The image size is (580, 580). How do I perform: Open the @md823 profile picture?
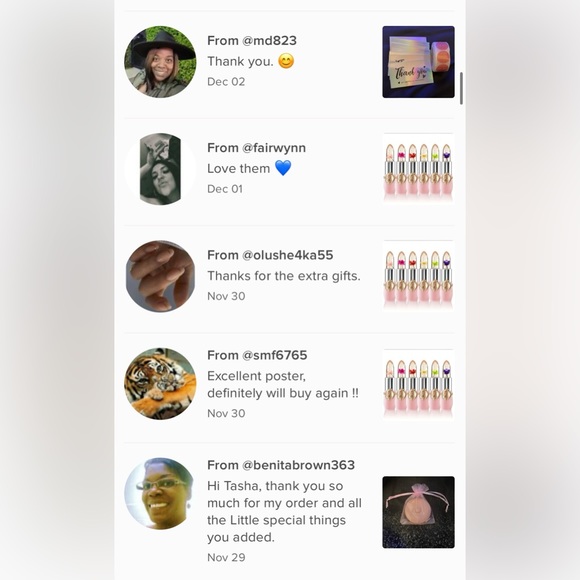tap(160, 62)
